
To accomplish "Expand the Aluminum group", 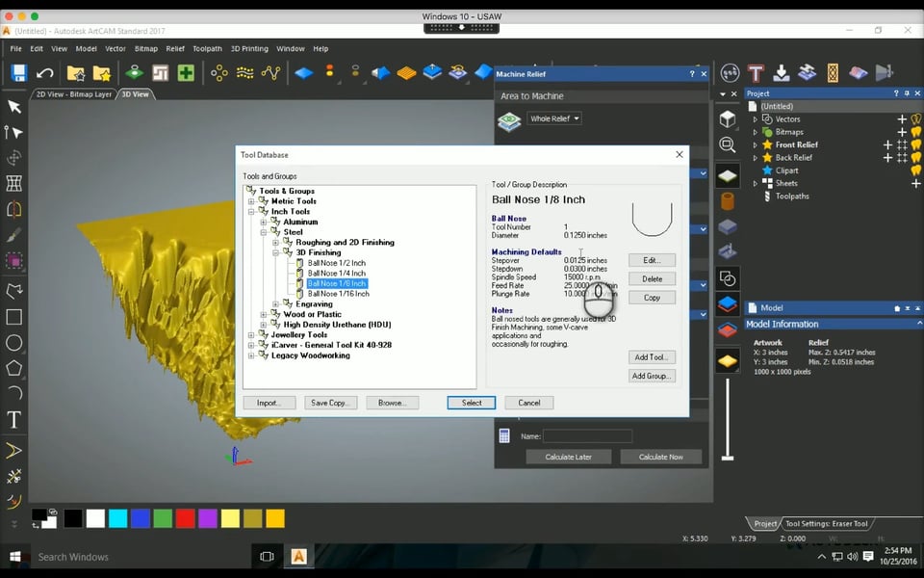I will tap(264, 223).
